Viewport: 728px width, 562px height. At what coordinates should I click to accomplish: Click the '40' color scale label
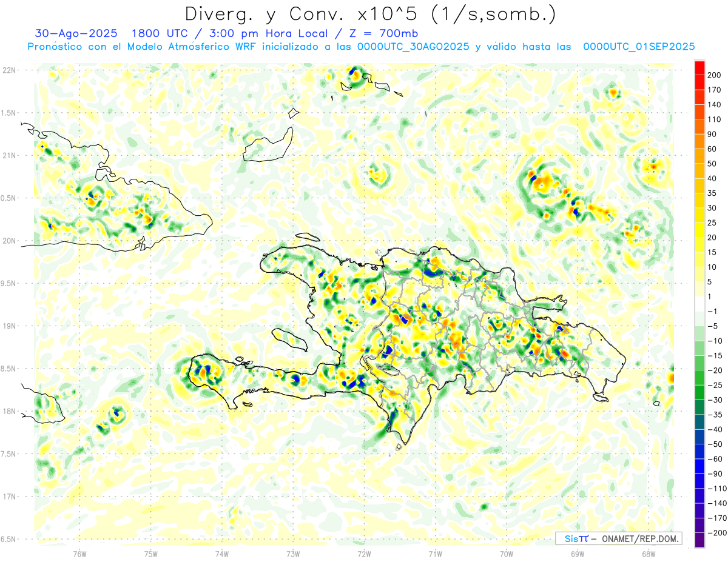(x=712, y=178)
